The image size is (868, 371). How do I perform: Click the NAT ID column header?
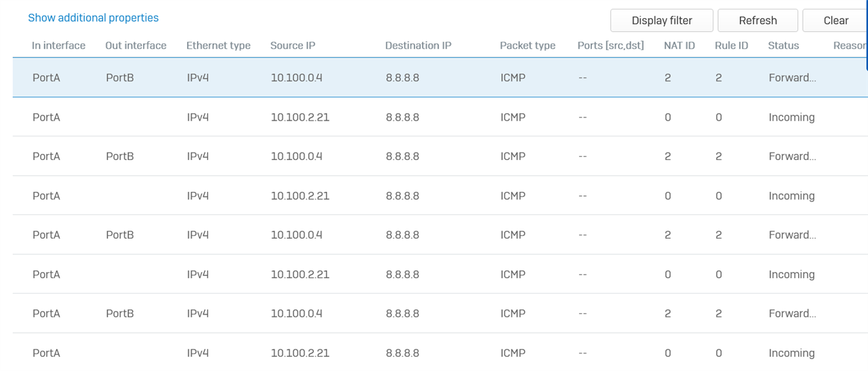pos(679,45)
